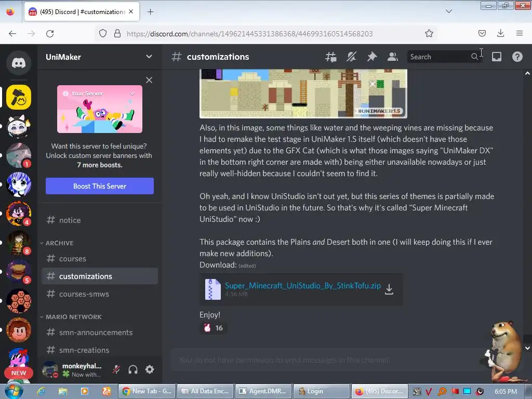Open the UniMaker stage image attachment

point(303,94)
